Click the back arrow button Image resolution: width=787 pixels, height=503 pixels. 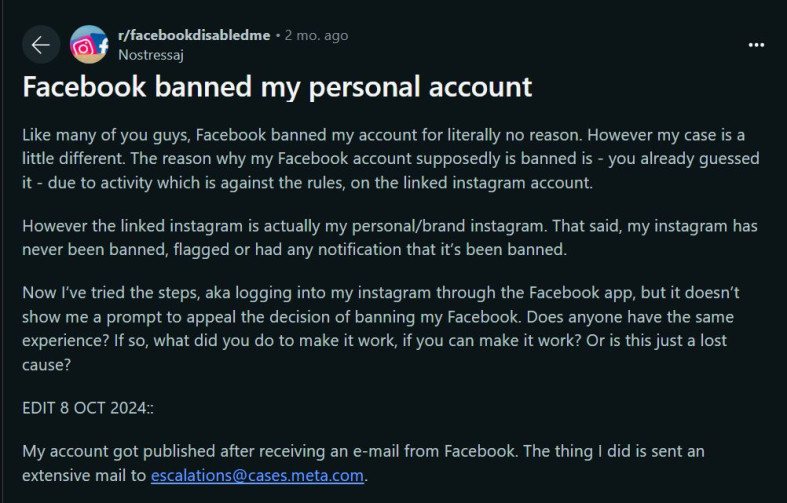[40, 45]
